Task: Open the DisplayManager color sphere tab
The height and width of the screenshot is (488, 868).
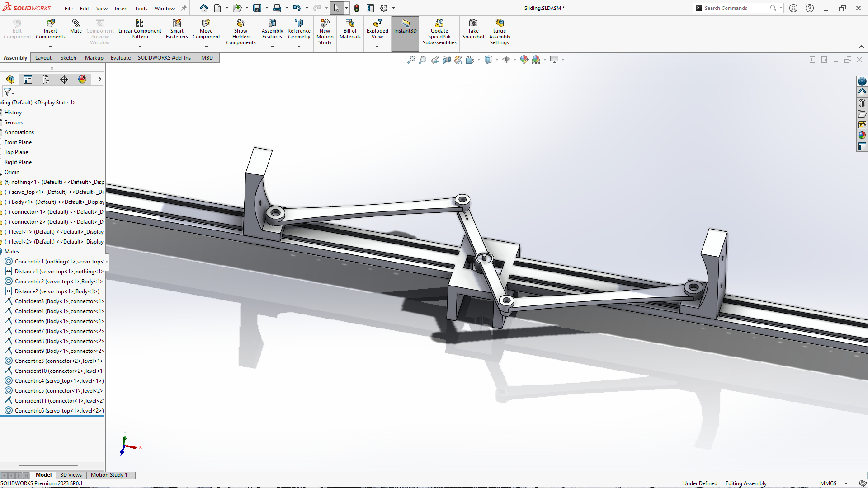Action: [x=82, y=80]
